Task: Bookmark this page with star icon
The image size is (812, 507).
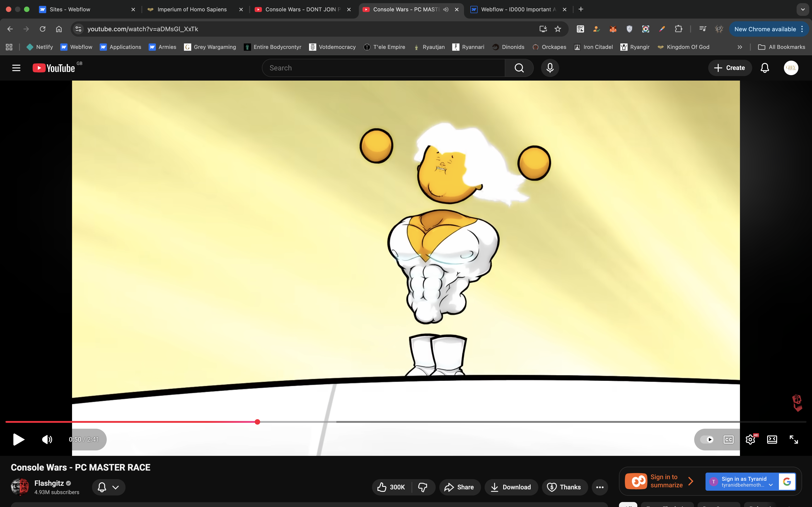Action: (x=558, y=29)
